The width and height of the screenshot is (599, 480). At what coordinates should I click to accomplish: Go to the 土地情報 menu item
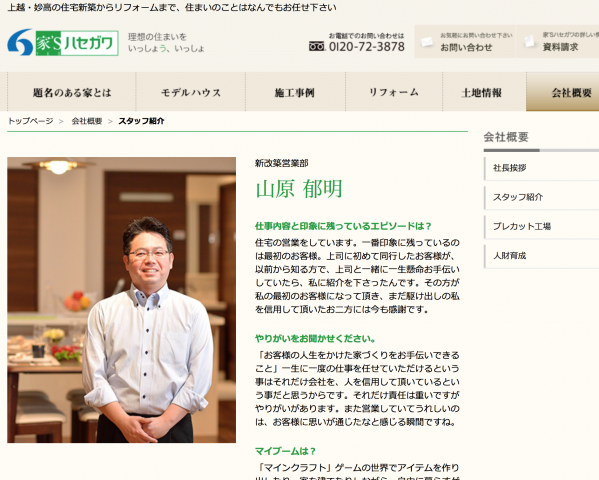point(484,92)
